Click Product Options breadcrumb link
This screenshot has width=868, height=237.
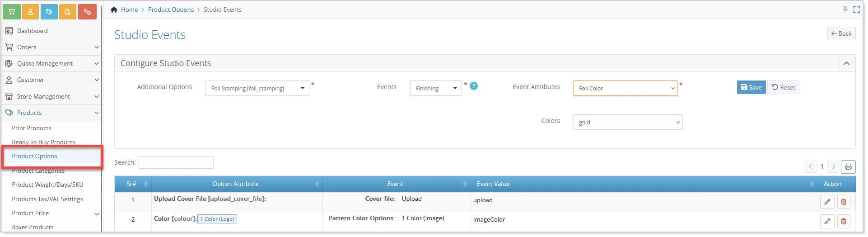171,9
